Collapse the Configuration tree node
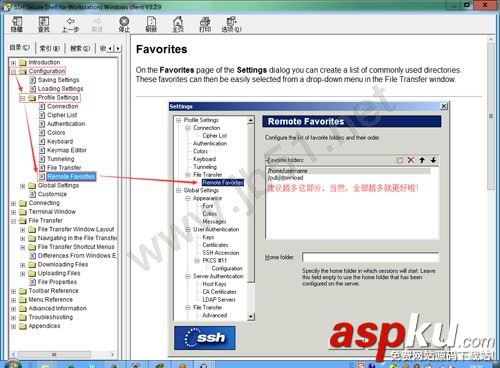 [x=13, y=71]
